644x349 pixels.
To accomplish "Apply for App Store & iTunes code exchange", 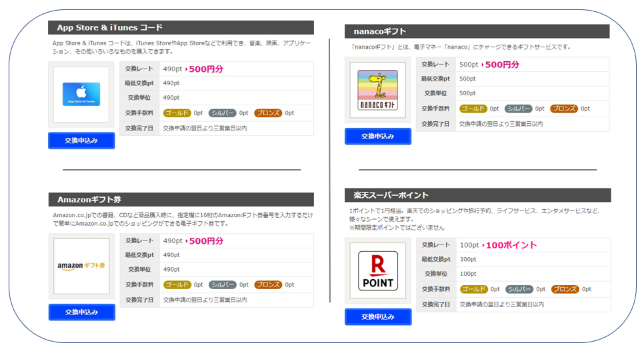I will [81, 141].
